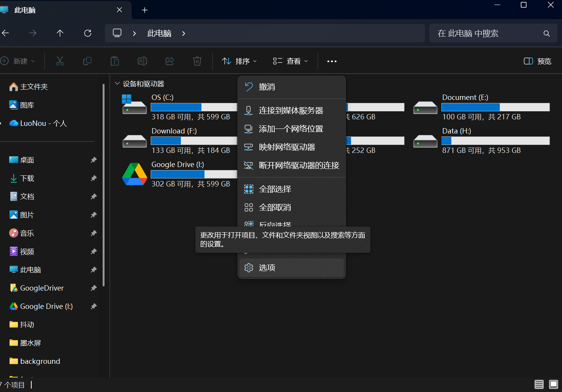Click the cut scissors icon
Viewport: 562px width, 392px height.
point(60,61)
